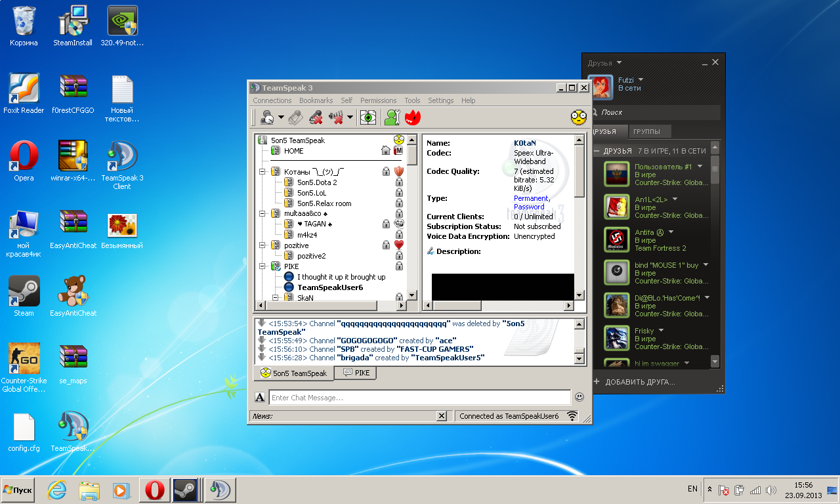Viewport: 840px width, 504px height.
Task: Open the Mute Speakers dropdown arrow
Action: [350, 117]
